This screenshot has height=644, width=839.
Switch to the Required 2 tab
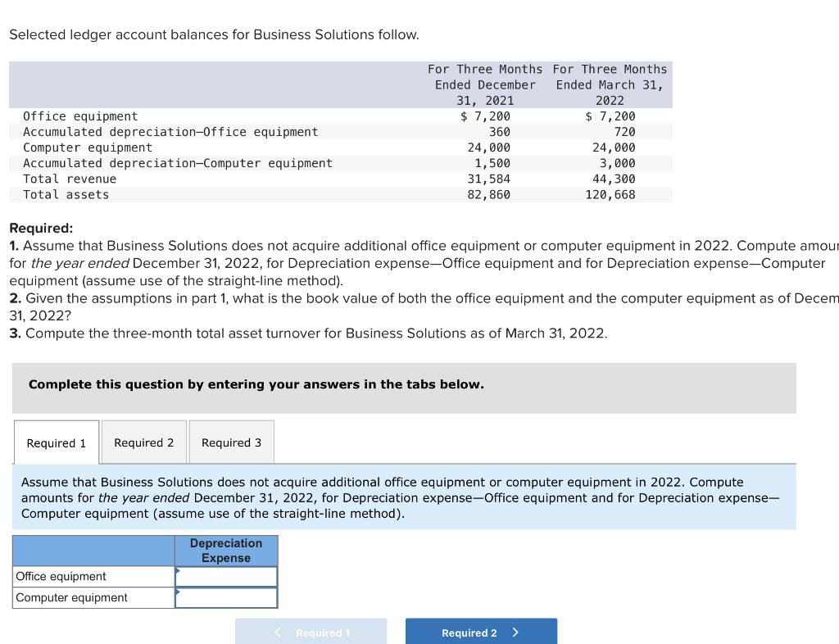(x=143, y=442)
